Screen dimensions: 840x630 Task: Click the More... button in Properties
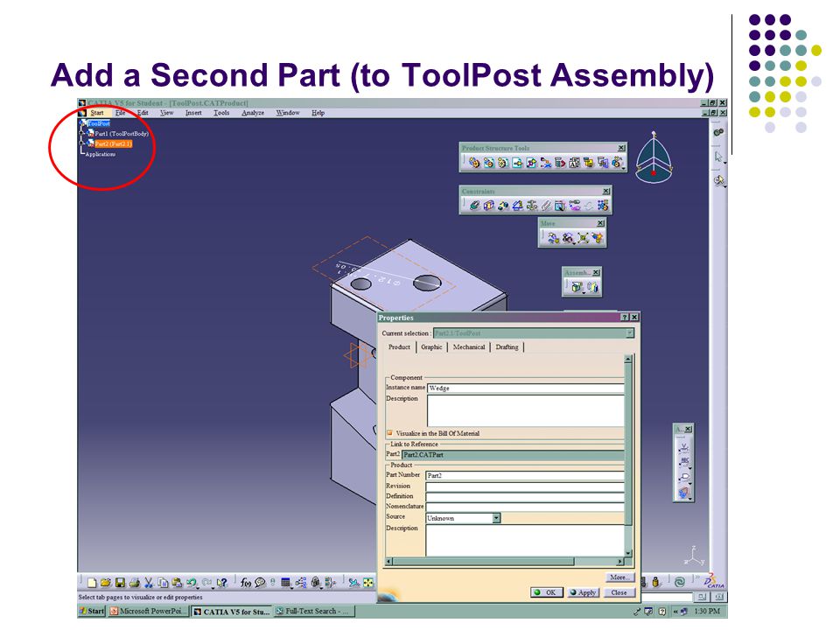click(619, 577)
